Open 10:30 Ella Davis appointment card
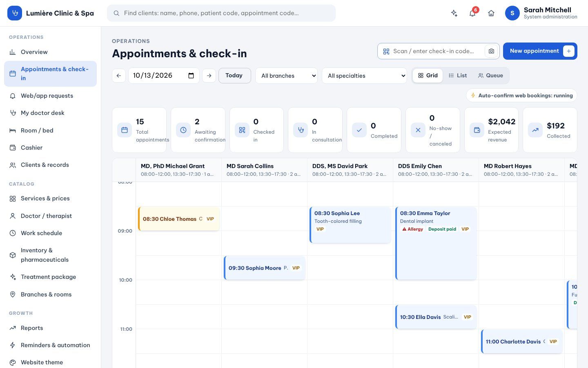The width and height of the screenshot is (588, 368). [436, 317]
